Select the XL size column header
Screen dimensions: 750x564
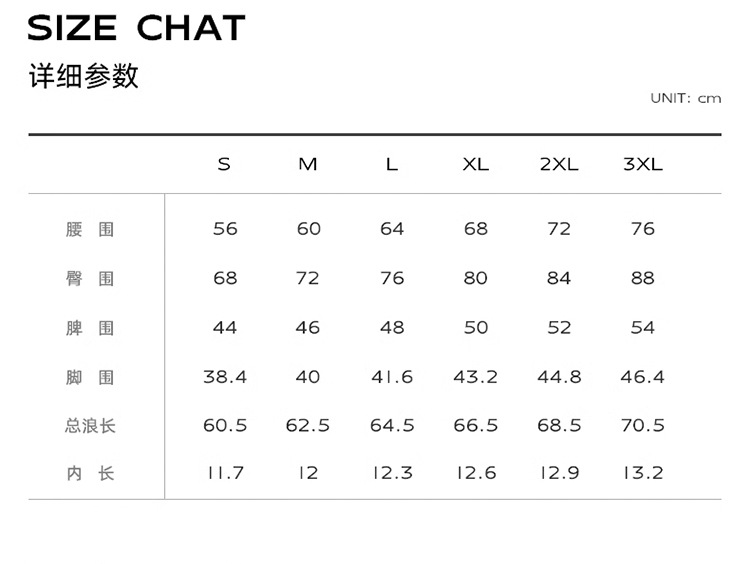tap(476, 164)
